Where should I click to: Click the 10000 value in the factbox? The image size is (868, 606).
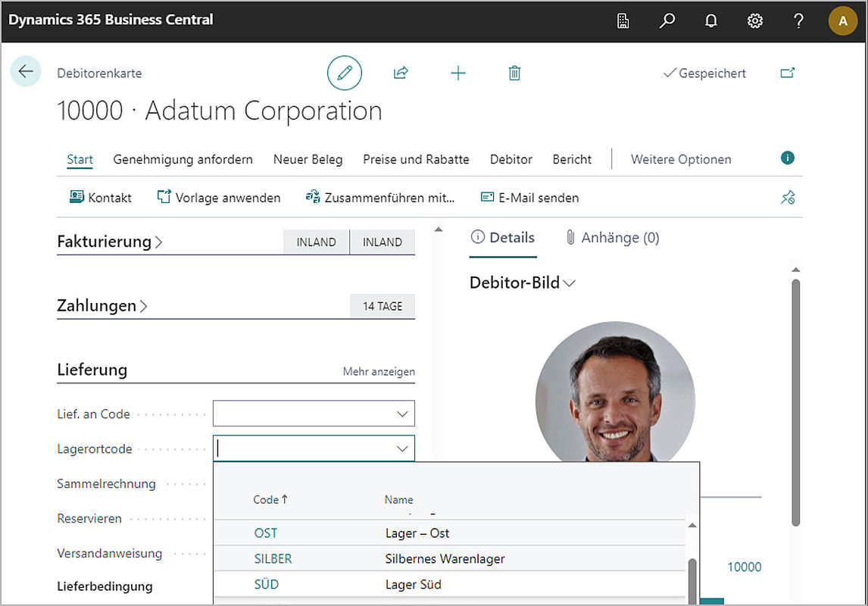[x=744, y=567]
